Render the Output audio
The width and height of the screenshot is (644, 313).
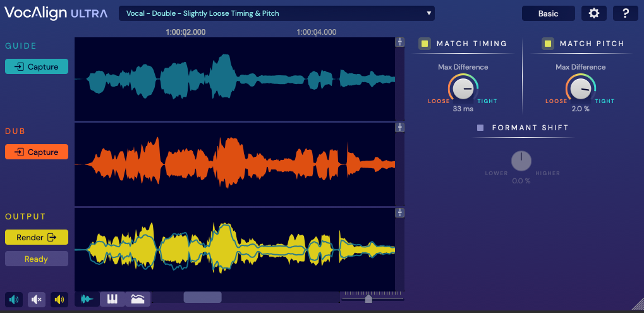[x=37, y=237]
